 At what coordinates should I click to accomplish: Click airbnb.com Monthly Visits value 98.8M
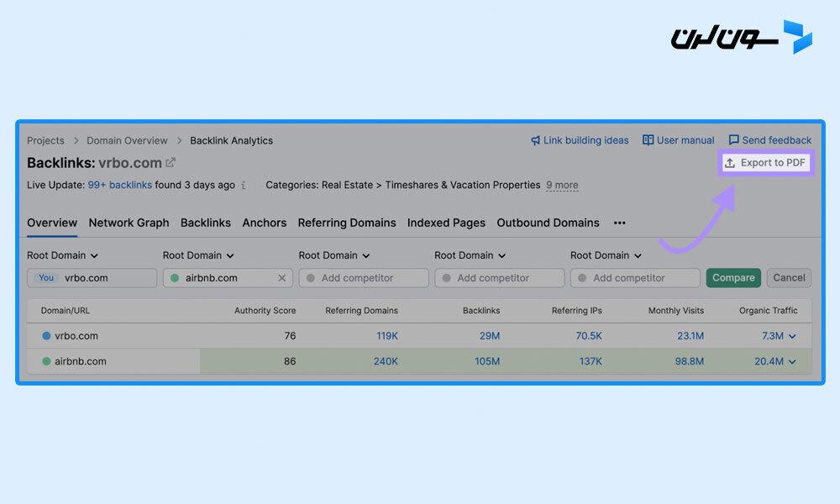690,361
